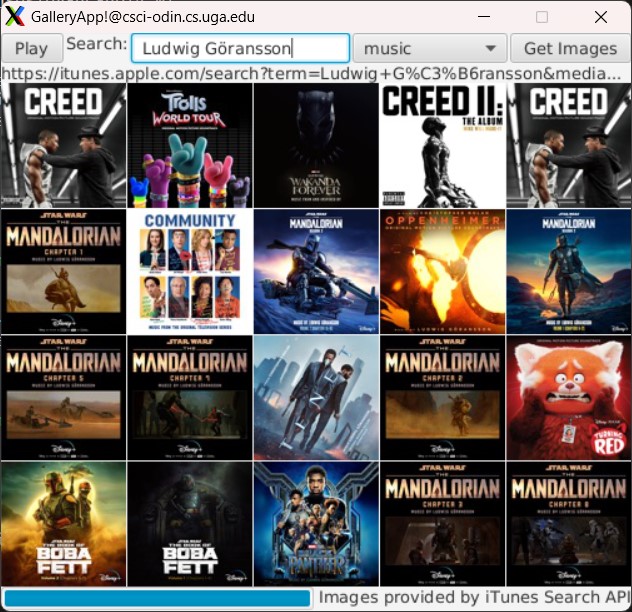Click the 'Search:' label
This screenshot has width=632, height=612.
(97, 44)
